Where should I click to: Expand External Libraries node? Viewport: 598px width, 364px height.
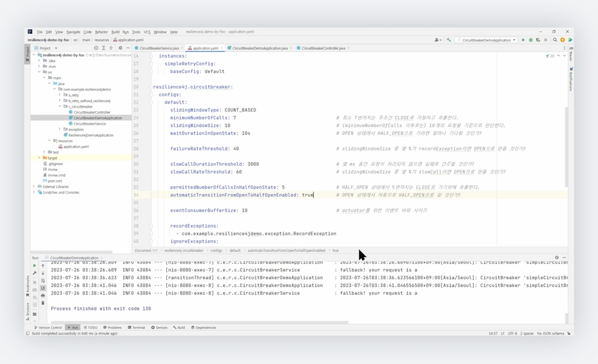click(34, 187)
